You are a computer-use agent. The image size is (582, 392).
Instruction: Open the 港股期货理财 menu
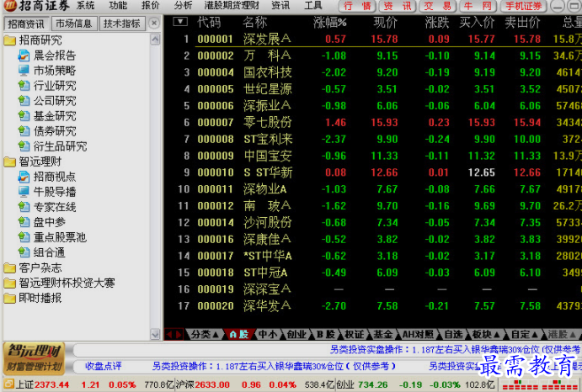[x=232, y=6]
